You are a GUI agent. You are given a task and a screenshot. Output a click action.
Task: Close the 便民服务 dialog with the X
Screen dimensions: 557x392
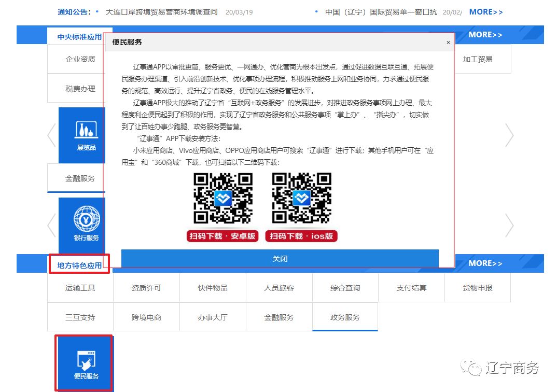[x=448, y=43]
